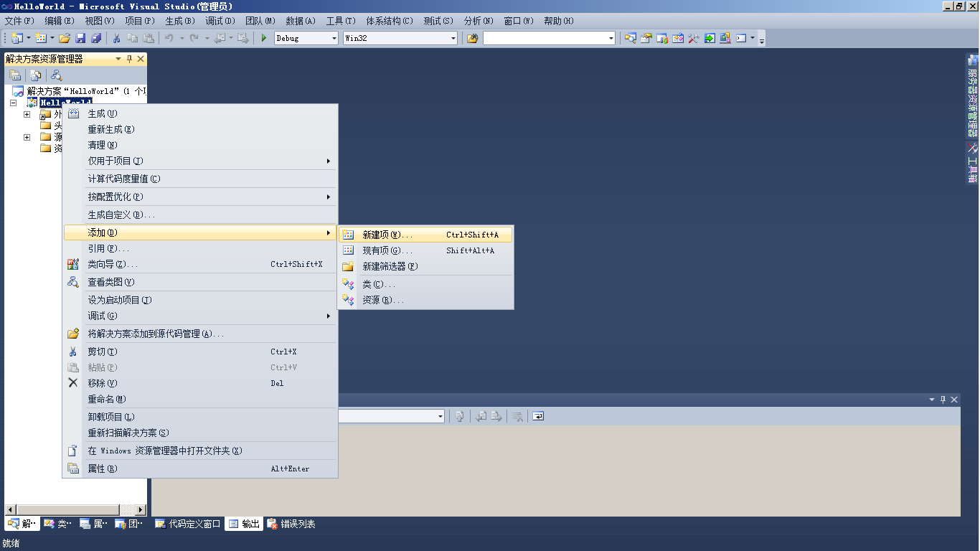Screen dimensions: 980x551
Task: Click the Copy icon in toolbar
Action: tap(132, 38)
